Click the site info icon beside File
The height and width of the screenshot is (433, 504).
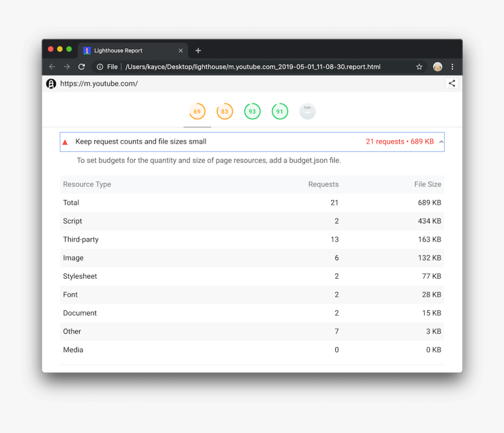(x=100, y=66)
